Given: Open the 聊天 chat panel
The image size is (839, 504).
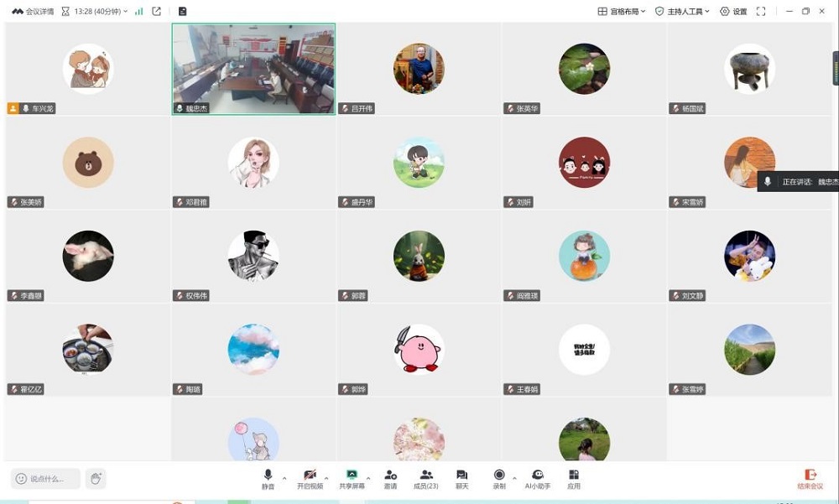Looking at the screenshot, I should click(x=461, y=478).
